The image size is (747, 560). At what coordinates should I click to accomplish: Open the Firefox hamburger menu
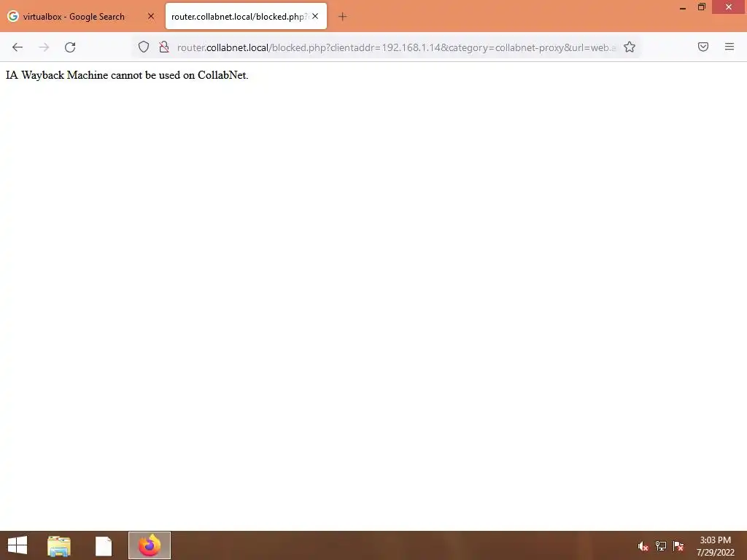tap(729, 47)
